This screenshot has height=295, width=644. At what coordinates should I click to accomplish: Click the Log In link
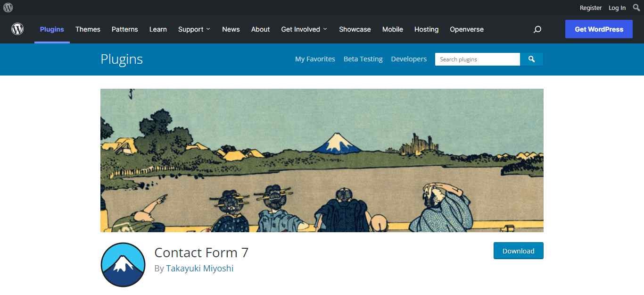tap(617, 8)
